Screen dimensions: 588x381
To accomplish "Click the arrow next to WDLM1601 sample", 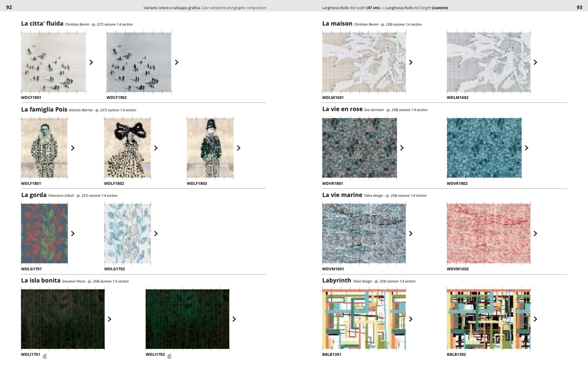I will click(x=411, y=62).
